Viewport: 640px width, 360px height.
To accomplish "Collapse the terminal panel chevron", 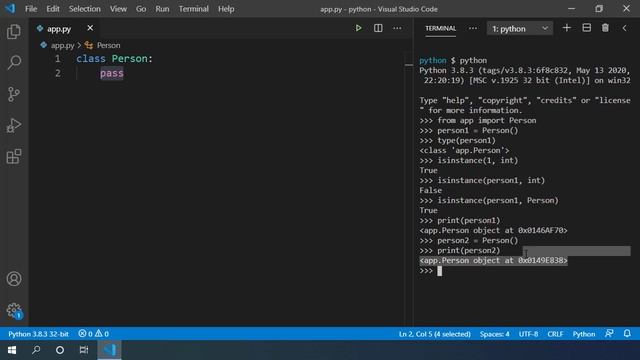I will [624, 28].
